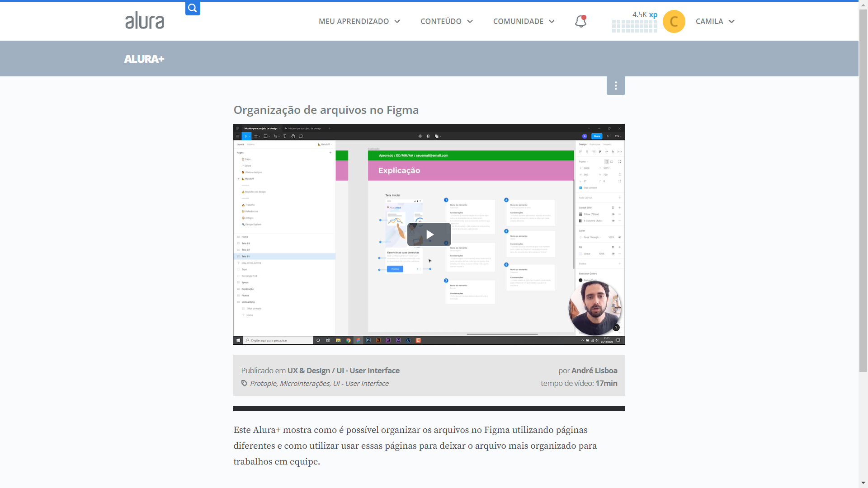
Task: Select the UX & Design menu link
Action: pyautogui.click(x=307, y=371)
